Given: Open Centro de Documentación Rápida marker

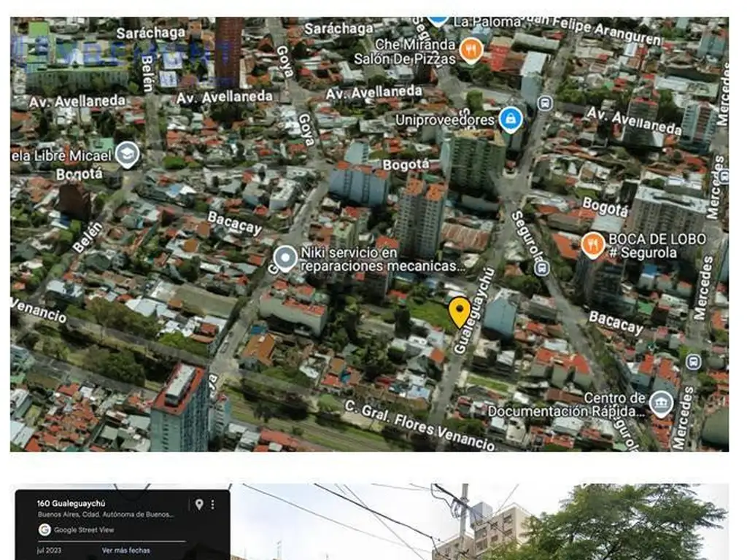Looking at the screenshot, I should pyautogui.click(x=661, y=404).
